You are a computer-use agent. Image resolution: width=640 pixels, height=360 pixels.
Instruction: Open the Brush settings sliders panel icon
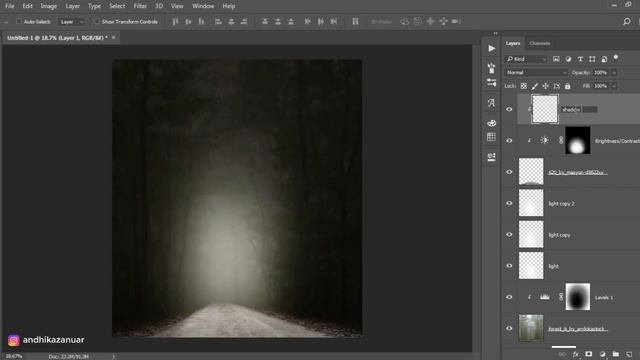[x=491, y=83]
